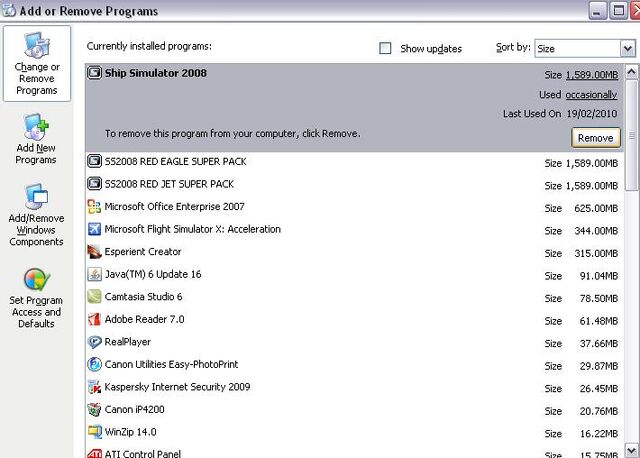This screenshot has height=458, width=640.
Task: Click the Canon Utilities Easy-PhotoPrint icon
Action: [94, 364]
